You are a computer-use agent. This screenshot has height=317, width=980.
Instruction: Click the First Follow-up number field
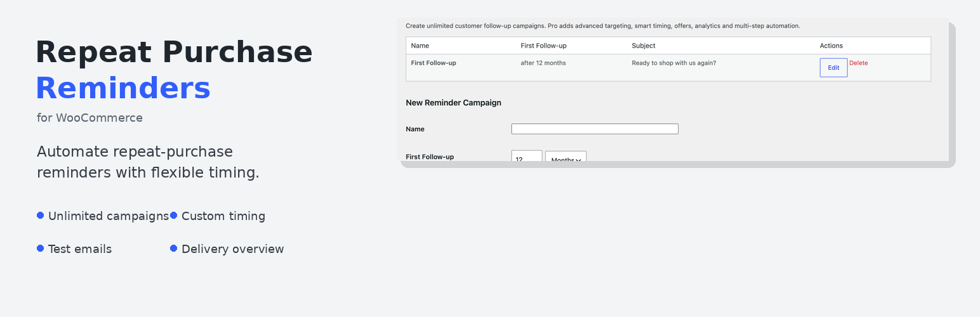[527, 157]
